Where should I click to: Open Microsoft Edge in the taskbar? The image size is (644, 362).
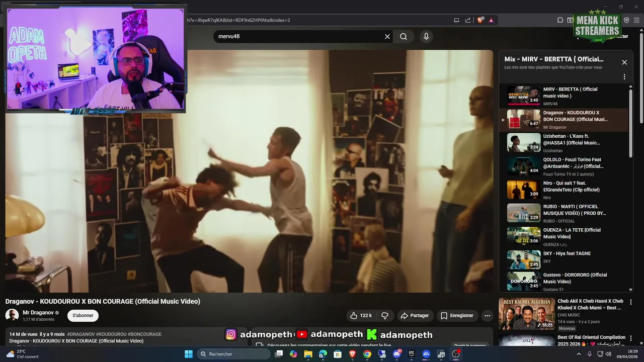[323, 354]
